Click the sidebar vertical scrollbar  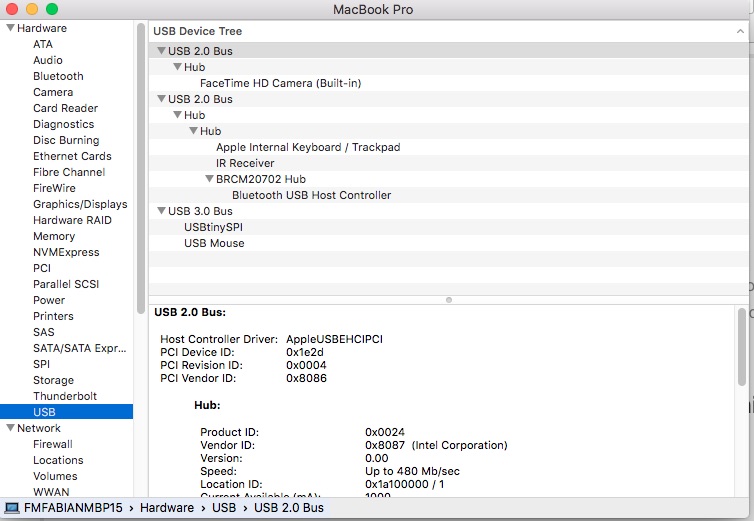click(x=140, y=168)
